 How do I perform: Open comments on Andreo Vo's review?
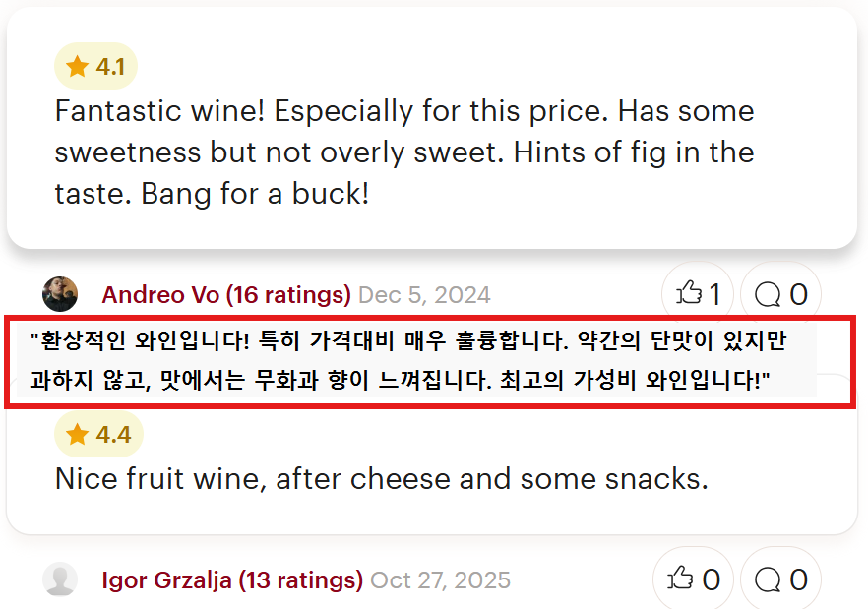click(768, 293)
